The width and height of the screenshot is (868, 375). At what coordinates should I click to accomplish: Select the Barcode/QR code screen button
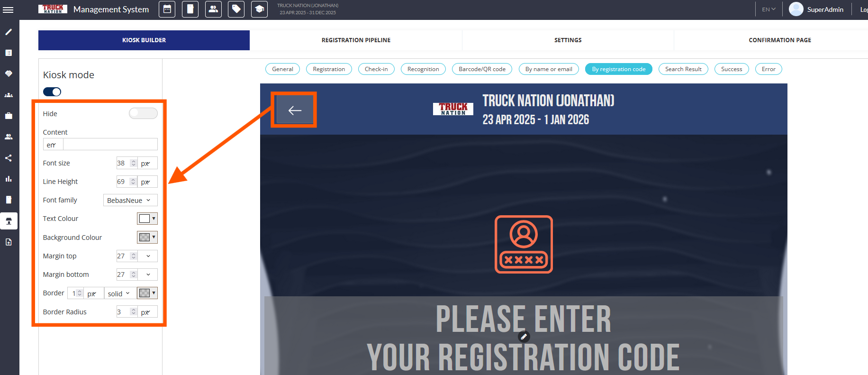tap(482, 69)
